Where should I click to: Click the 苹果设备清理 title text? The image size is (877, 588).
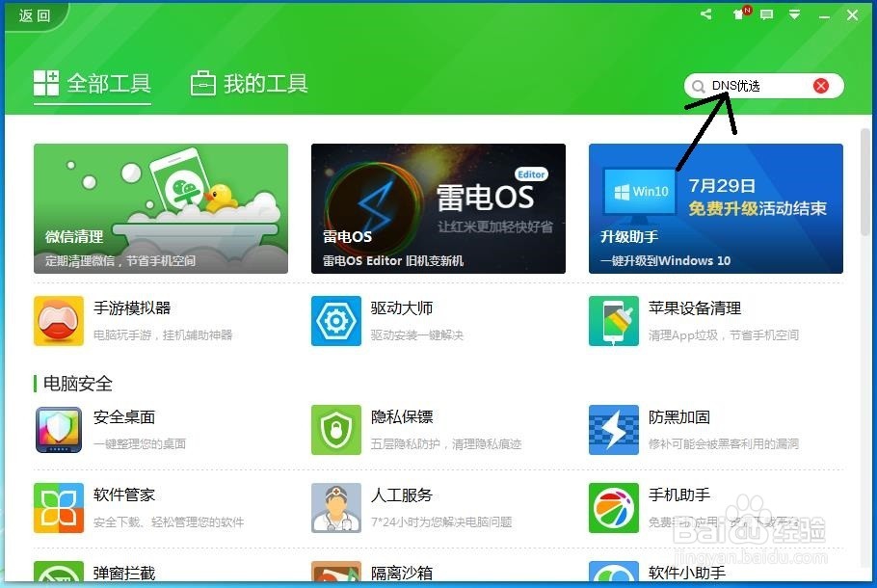pyautogui.click(x=695, y=308)
